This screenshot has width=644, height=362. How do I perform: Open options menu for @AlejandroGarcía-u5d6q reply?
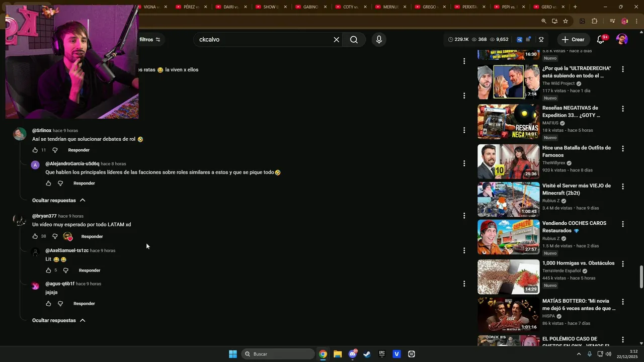464,163
